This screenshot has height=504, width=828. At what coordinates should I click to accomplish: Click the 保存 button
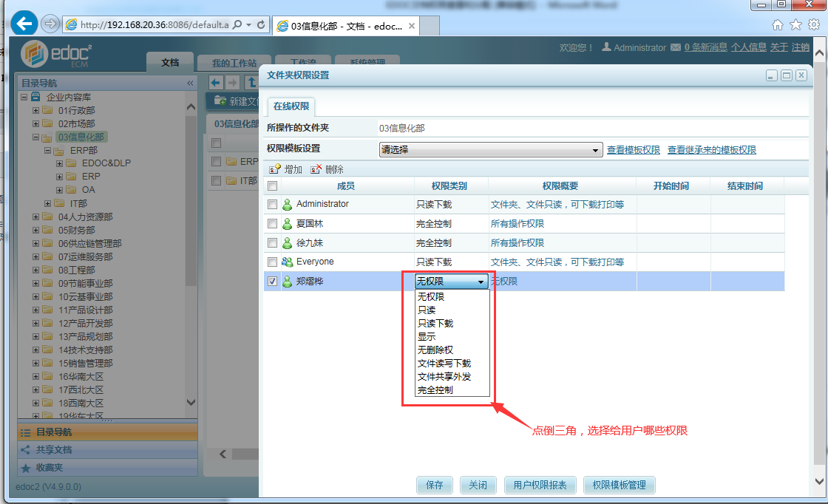434,485
